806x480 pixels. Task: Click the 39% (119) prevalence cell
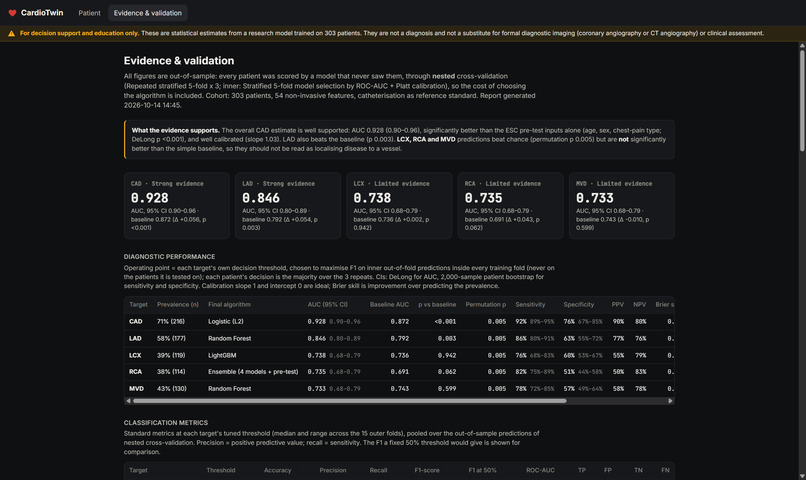pos(171,356)
